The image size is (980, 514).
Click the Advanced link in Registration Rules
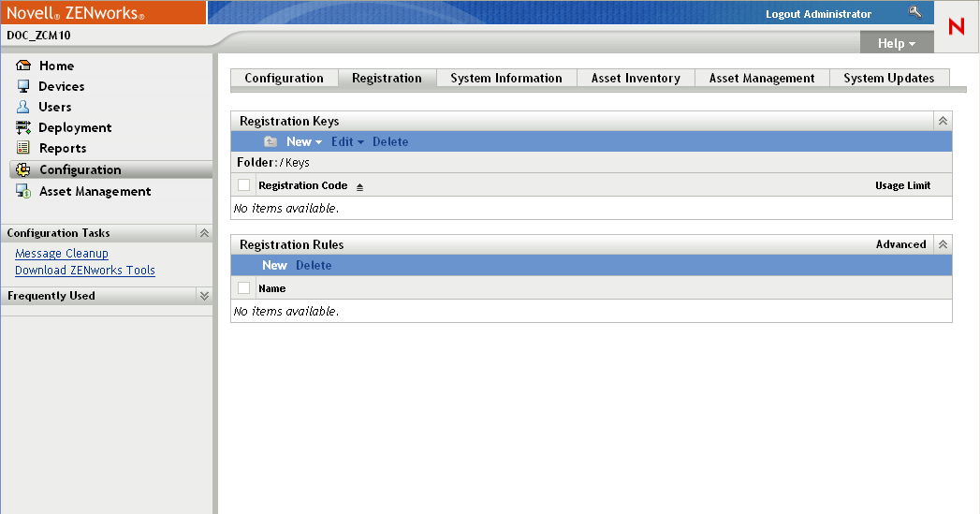pyautogui.click(x=900, y=244)
